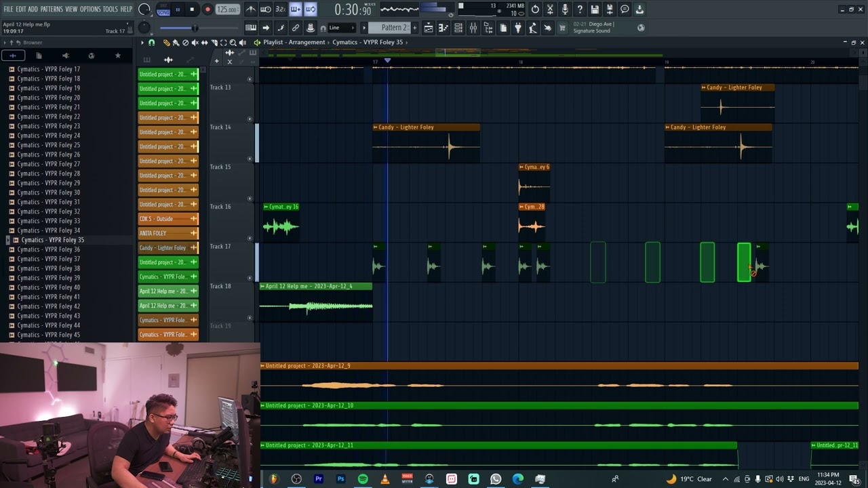Select the playlist slip tool
The width and height of the screenshot is (868, 488).
click(x=204, y=43)
